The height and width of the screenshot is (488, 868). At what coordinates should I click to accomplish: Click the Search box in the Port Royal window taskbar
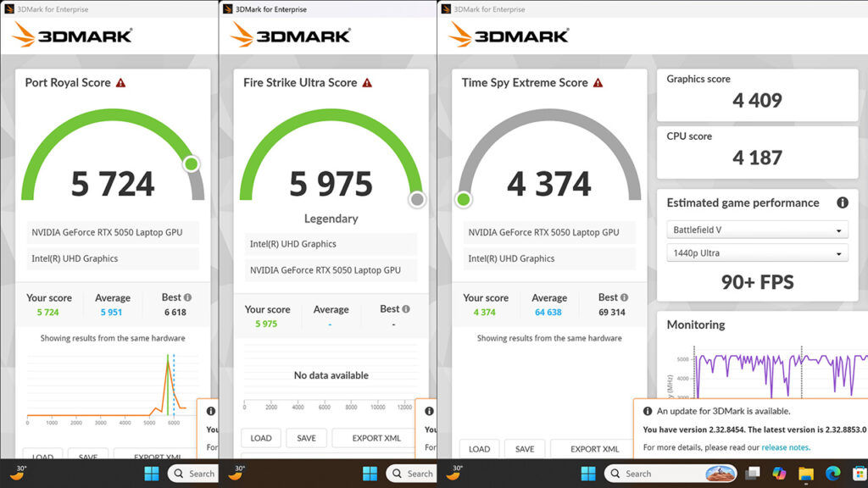[x=194, y=474]
